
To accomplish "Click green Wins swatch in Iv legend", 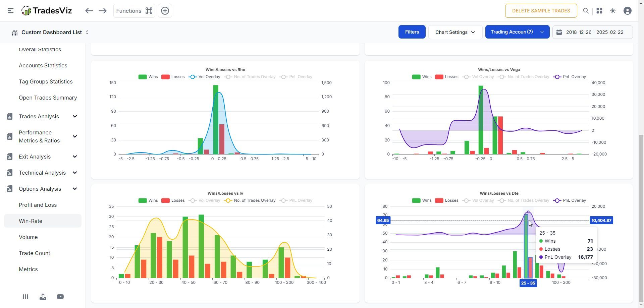I will (x=142, y=200).
